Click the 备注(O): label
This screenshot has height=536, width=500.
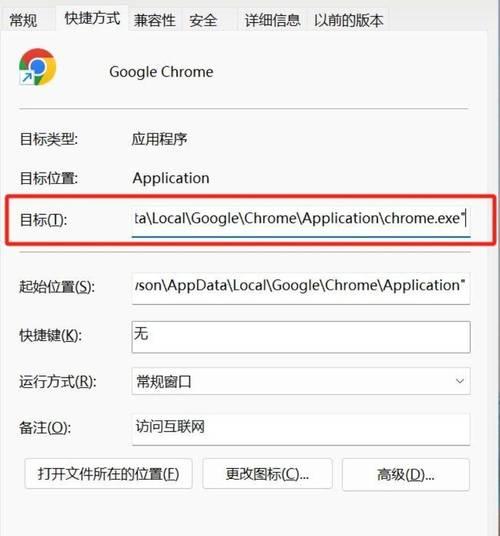click(x=45, y=428)
